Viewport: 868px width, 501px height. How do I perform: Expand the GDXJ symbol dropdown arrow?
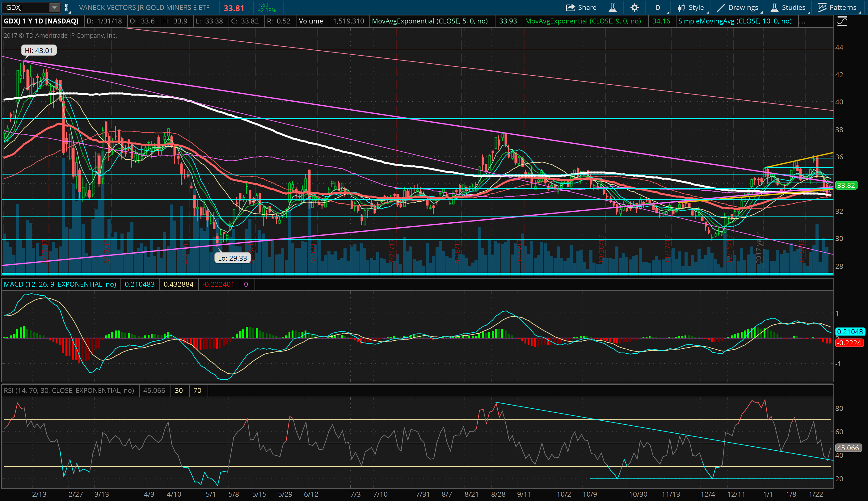point(54,8)
